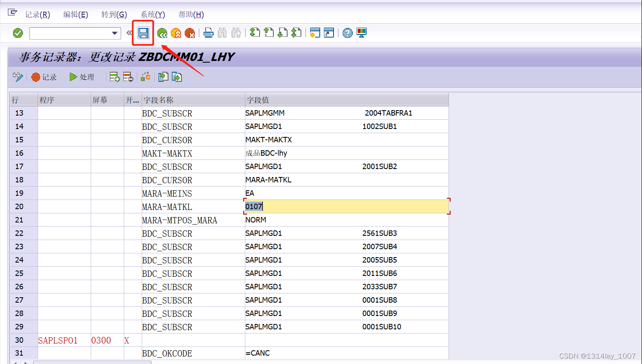The height and width of the screenshot is (364, 642).
Task: Select row number 25 cell
Action: pos(24,273)
